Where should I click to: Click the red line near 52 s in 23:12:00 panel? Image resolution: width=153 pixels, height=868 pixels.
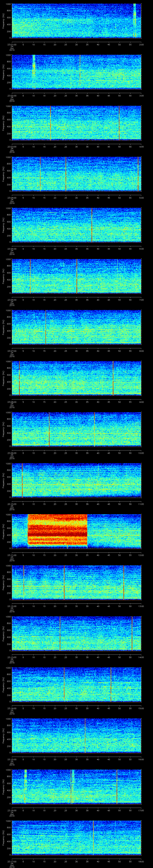pos(124,583)
